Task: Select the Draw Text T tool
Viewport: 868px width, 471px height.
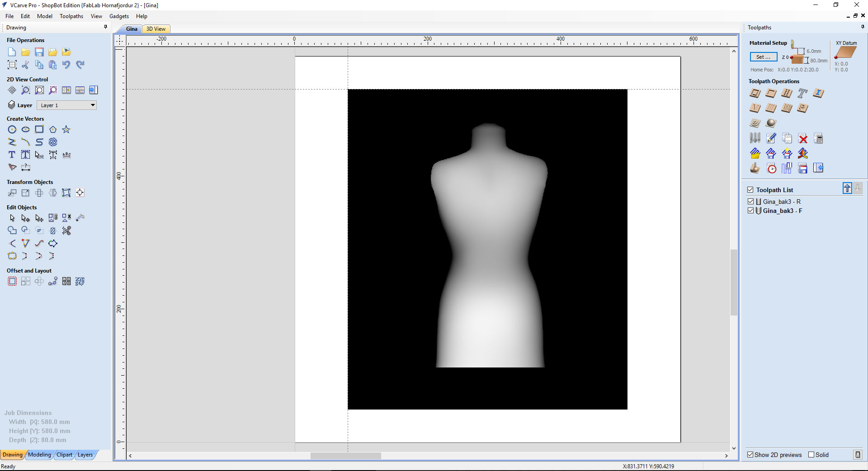Action: [x=12, y=155]
